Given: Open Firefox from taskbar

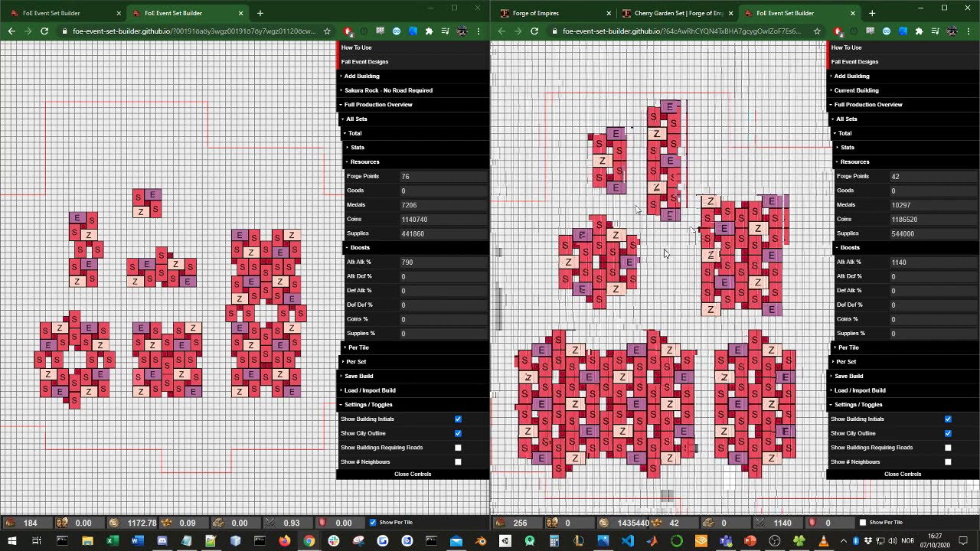Looking at the screenshot, I should point(284,541).
